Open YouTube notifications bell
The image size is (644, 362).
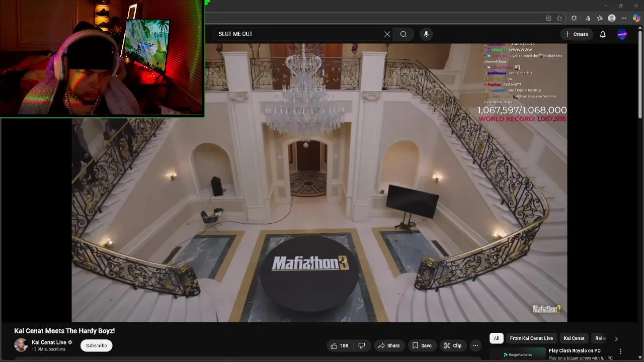[603, 34]
